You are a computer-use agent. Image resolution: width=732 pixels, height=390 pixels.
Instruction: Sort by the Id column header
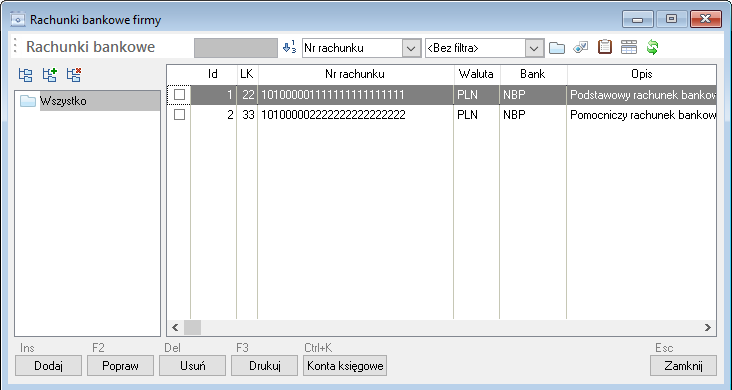tap(213, 74)
